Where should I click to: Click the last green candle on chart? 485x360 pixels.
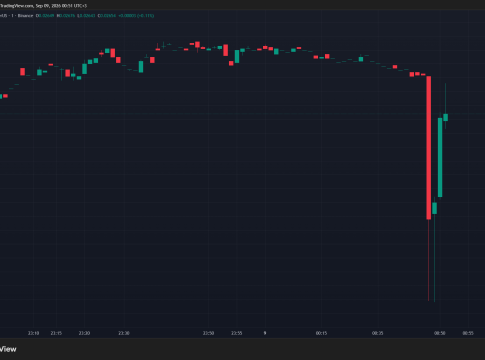click(445, 117)
